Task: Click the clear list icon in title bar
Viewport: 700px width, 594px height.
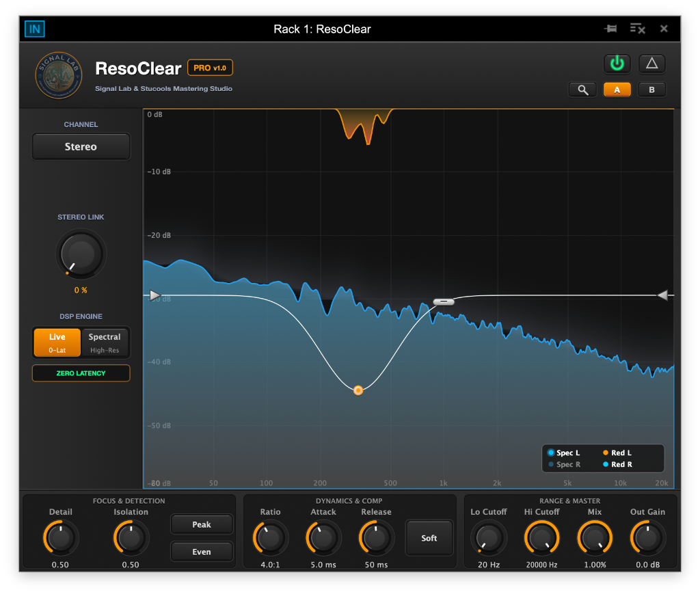Action: click(638, 29)
